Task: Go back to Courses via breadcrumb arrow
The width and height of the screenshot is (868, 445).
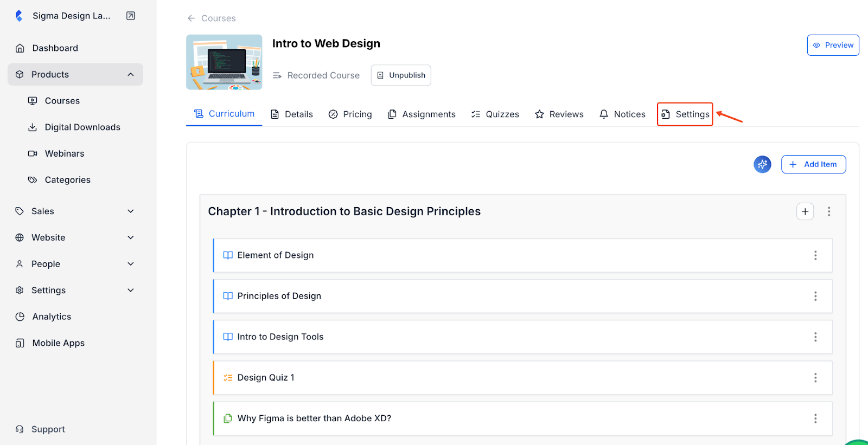Action: (x=191, y=18)
